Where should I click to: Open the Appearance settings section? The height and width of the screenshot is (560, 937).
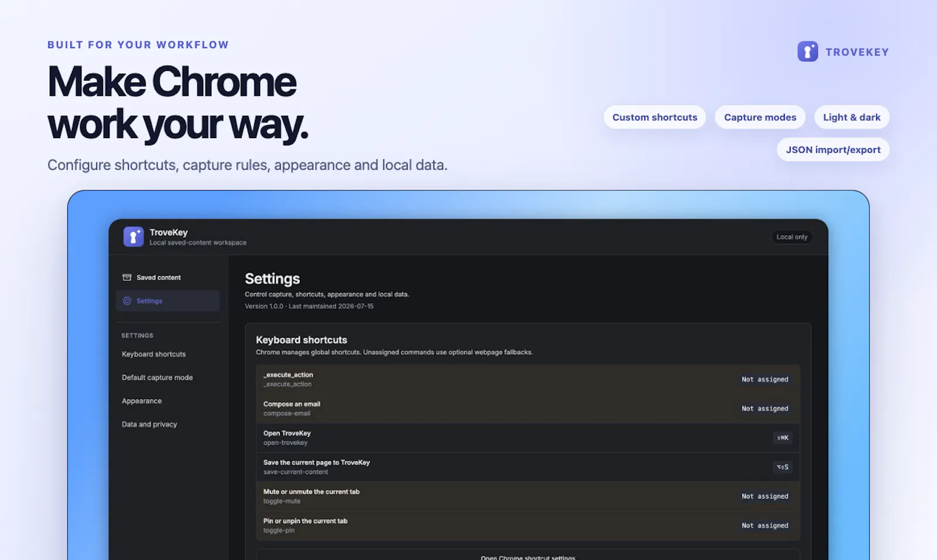coord(141,401)
